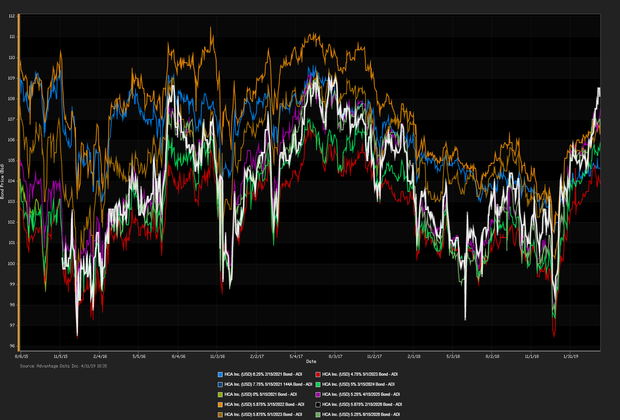Click the 11/5/15 date axis label
620x420 pixels.
60,356
